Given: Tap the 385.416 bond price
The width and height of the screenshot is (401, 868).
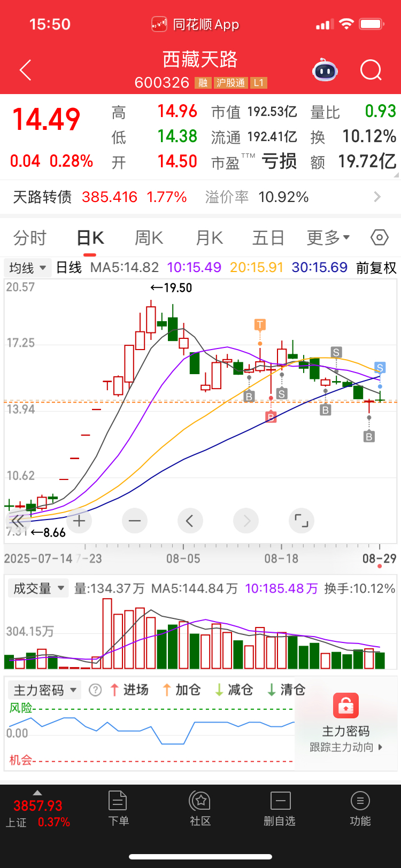Looking at the screenshot, I should point(110,197).
